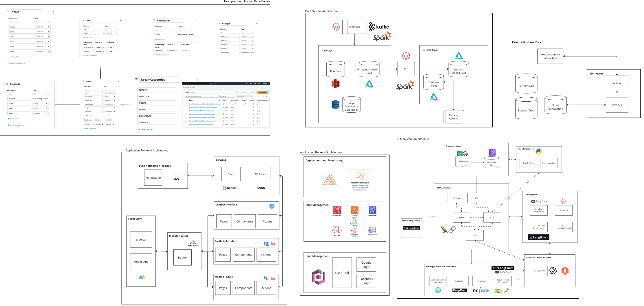The image size is (644, 306).
Task: Select the Dreams table row checkbox
Action: 185,111
